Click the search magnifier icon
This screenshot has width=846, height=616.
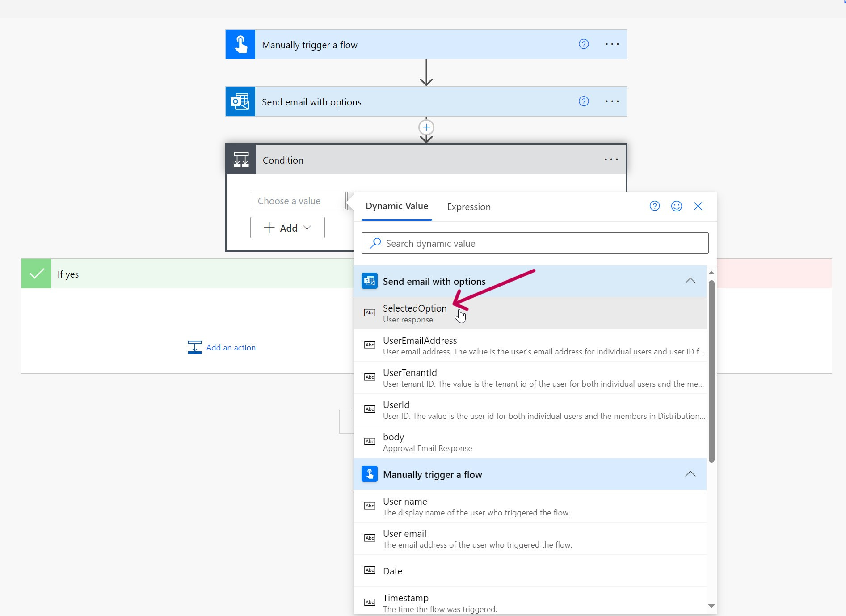pyautogui.click(x=375, y=243)
